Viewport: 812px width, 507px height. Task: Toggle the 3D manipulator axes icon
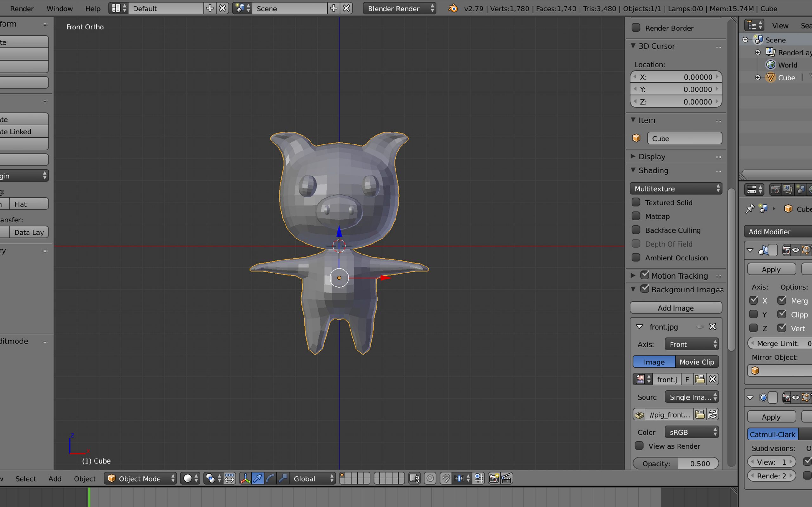pos(245,478)
